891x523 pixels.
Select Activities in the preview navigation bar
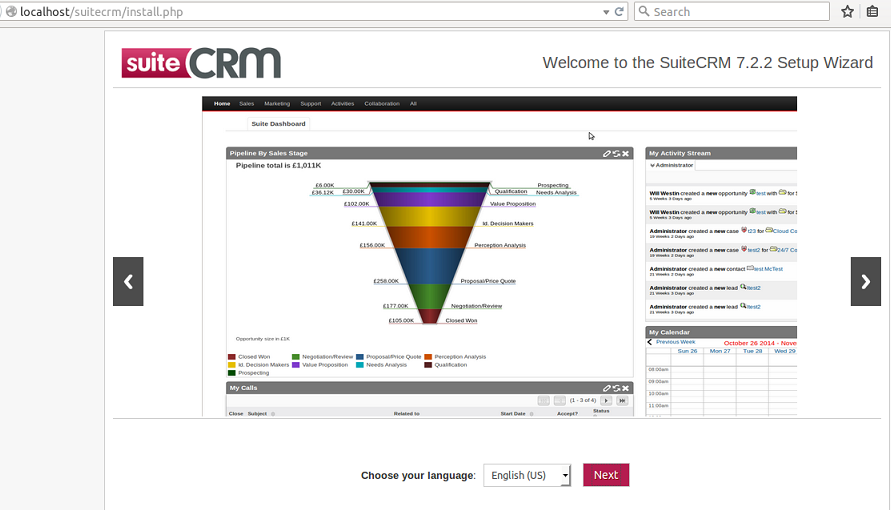click(x=343, y=103)
